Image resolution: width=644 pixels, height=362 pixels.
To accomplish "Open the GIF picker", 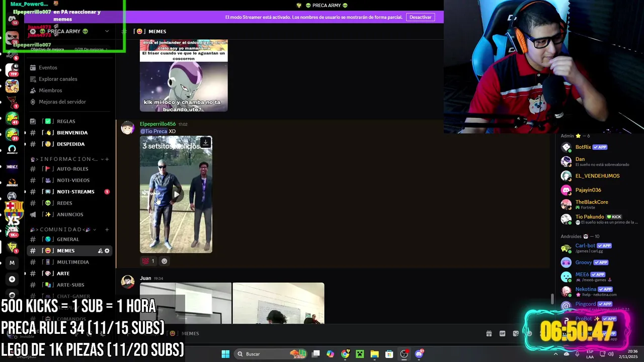I will [502, 333].
